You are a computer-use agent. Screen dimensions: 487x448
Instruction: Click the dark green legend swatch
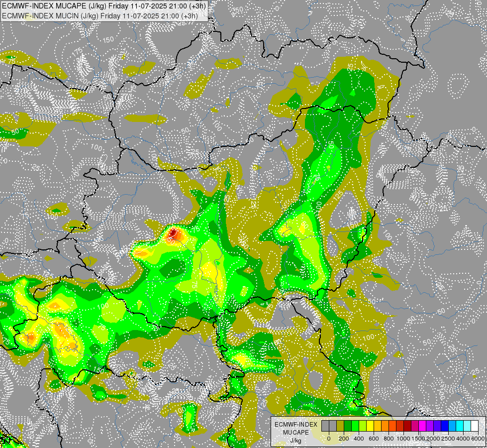tap(348, 426)
